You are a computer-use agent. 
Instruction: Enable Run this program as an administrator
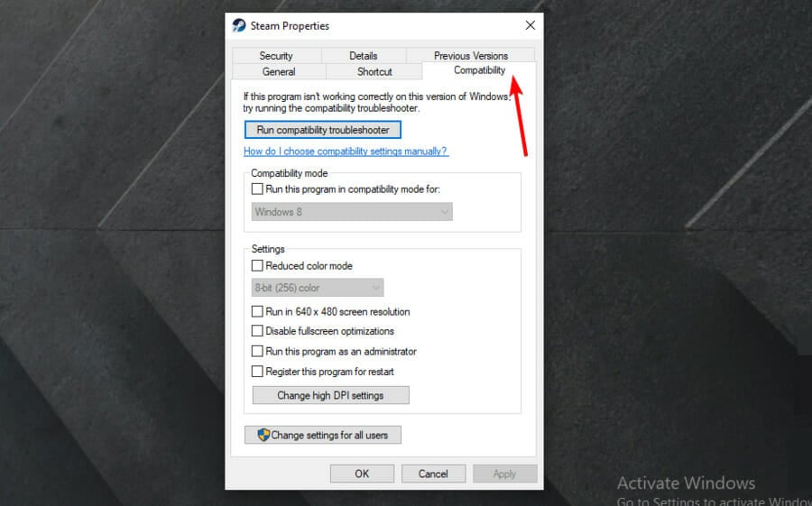tap(257, 351)
